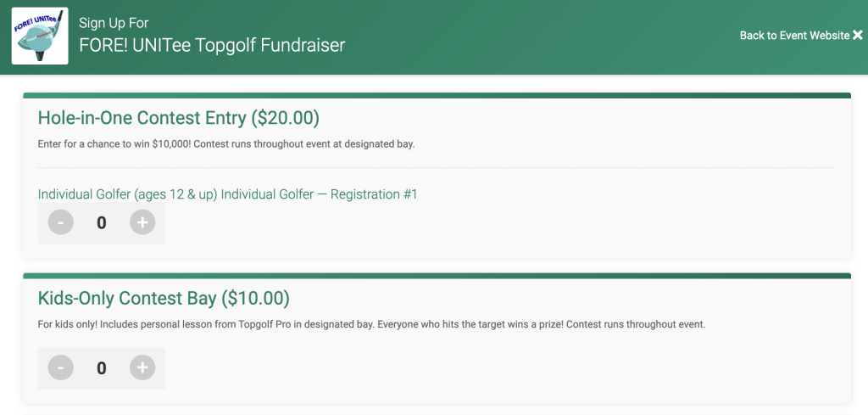
Task: Decrease Hole-in-One Contest Entry quantity with minus
Action: point(61,222)
